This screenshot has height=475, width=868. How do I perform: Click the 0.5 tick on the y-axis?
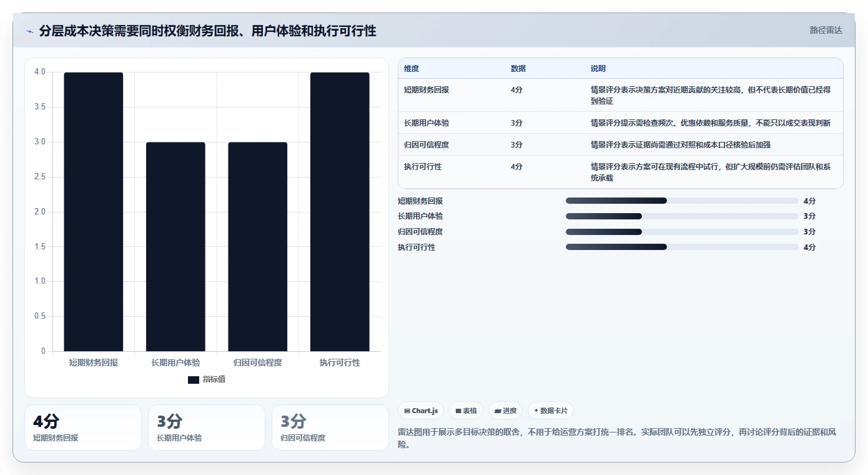(40, 316)
